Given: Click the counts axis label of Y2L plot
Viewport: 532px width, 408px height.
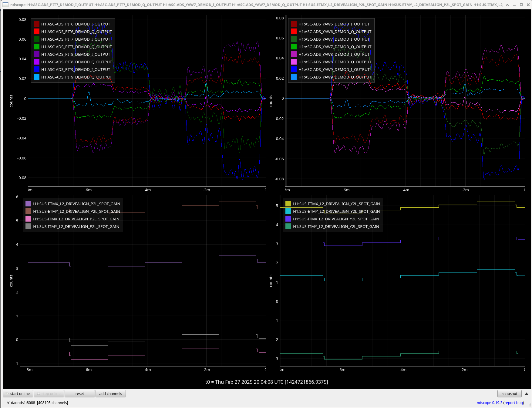Looking at the screenshot, I should tap(271, 281).
